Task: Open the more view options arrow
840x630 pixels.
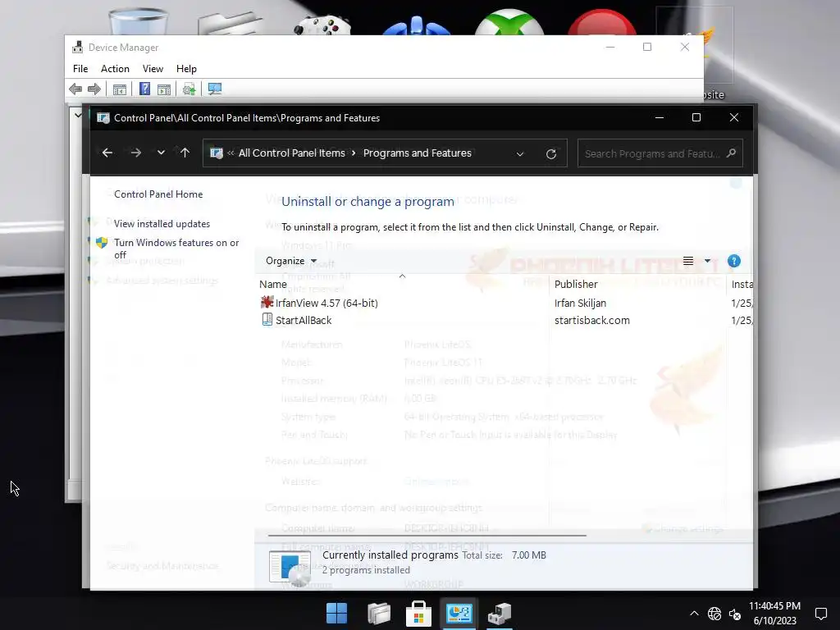Action: point(707,261)
